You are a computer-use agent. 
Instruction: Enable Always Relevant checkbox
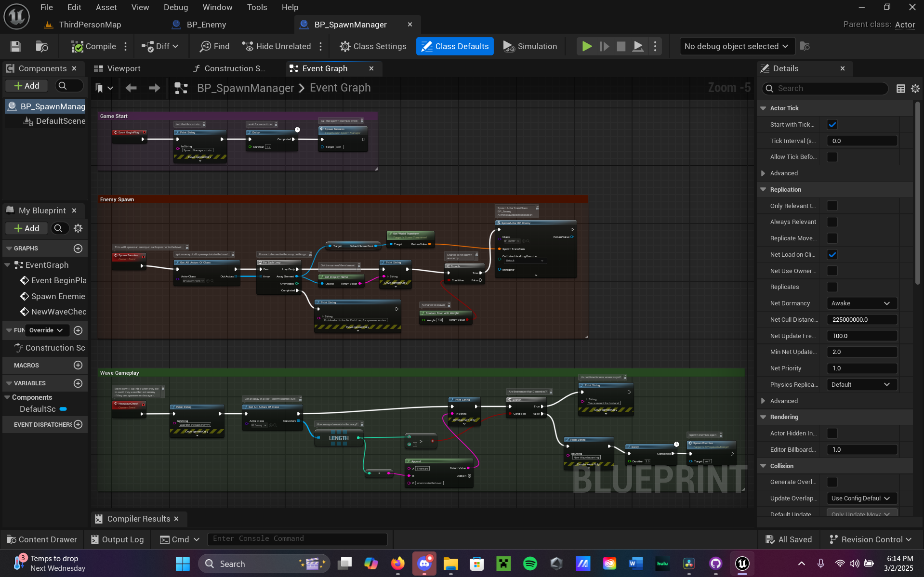[832, 222]
